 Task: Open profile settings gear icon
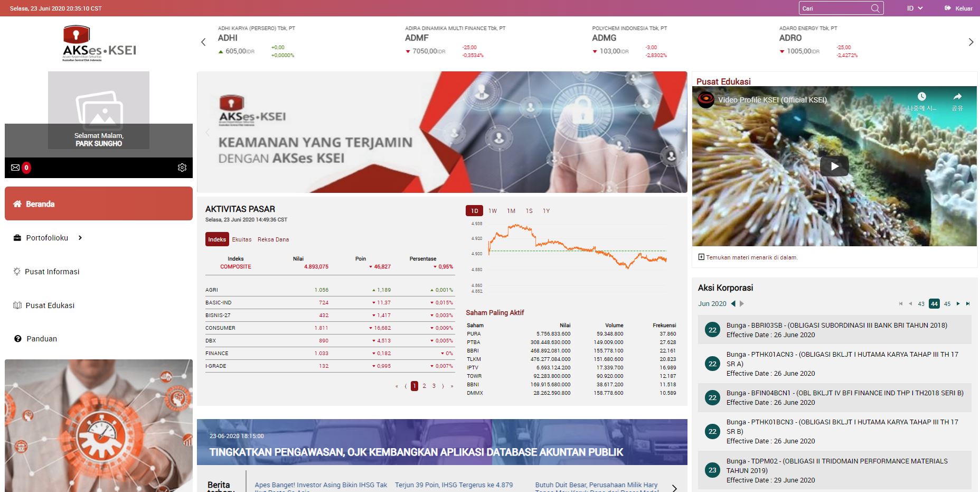coord(182,168)
